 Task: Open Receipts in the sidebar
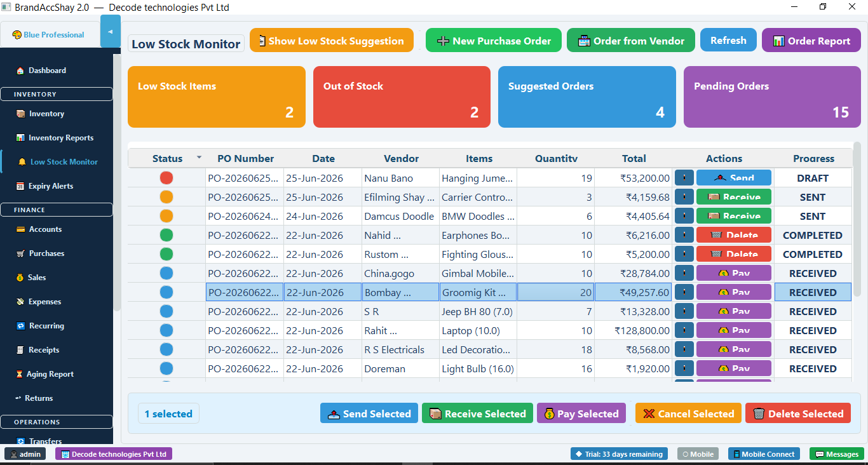(x=38, y=350)
